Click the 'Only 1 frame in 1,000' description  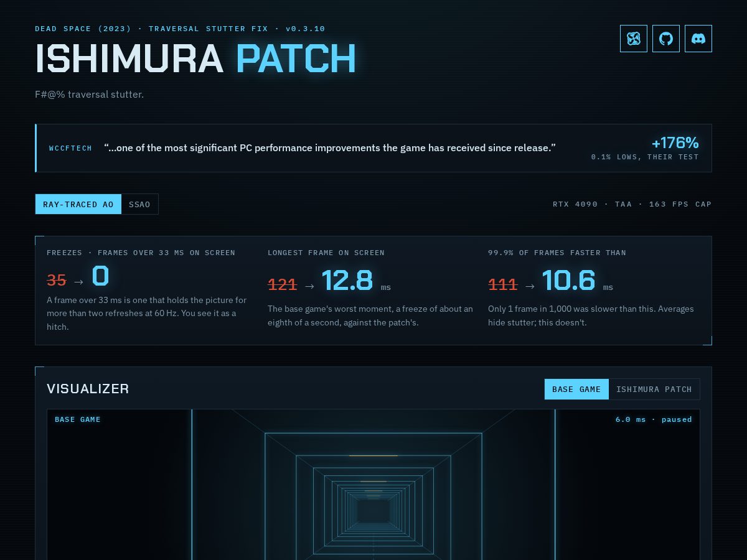point(591,315)
